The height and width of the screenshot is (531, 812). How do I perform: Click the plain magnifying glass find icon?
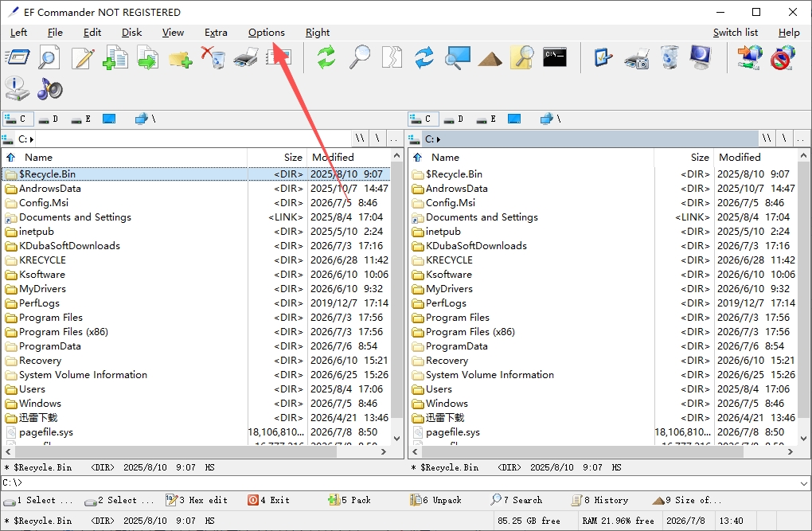coord(359,57)
